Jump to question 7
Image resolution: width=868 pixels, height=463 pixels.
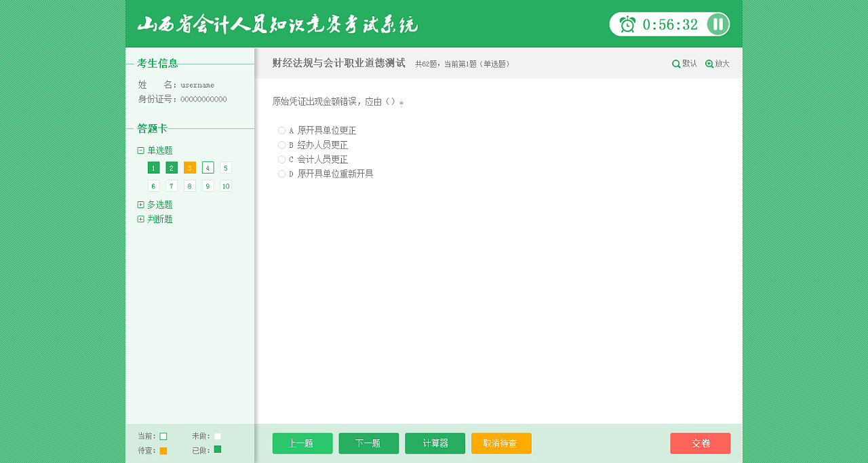[x=172, y=186]
